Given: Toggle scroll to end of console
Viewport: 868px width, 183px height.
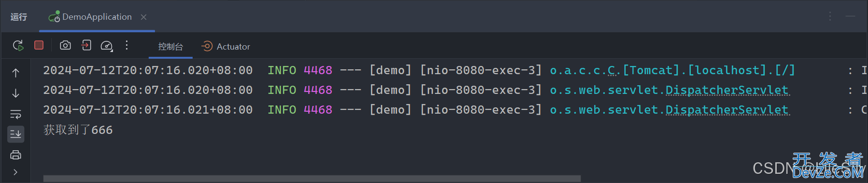Looking at the screenshot, I should [x=16, y=134].
